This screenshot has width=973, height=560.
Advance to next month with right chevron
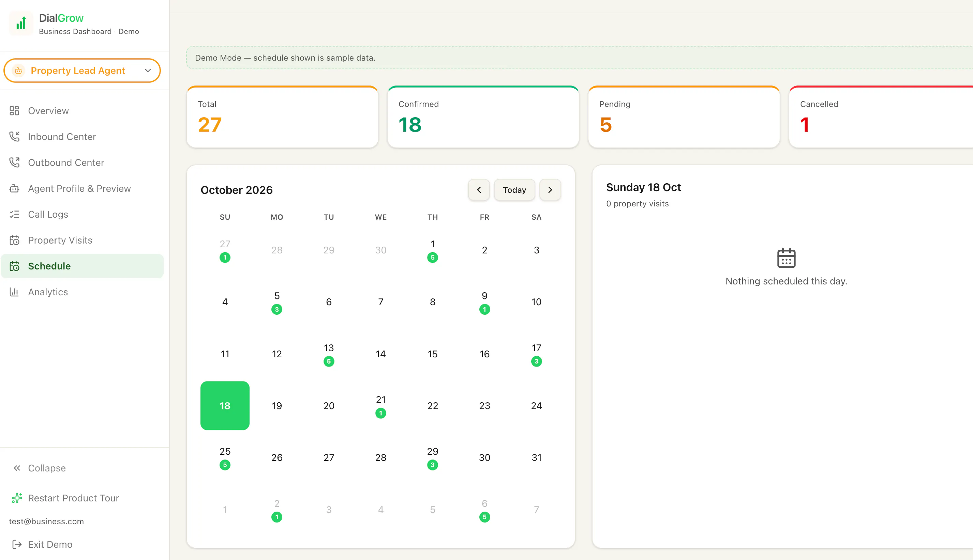pyautogui.click(x=550, y=190)
